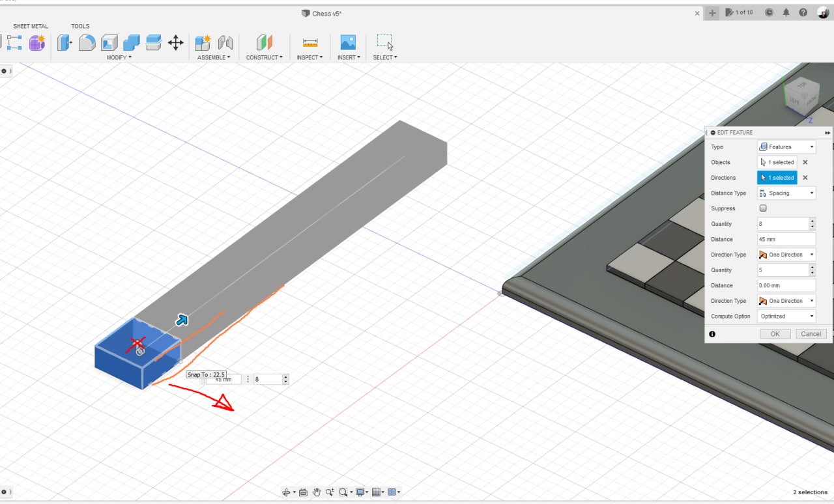The height and width of the screenshot is (504, 834).
Task: Toggle the Suppress checkbox
Action: (x=763, y=208)
